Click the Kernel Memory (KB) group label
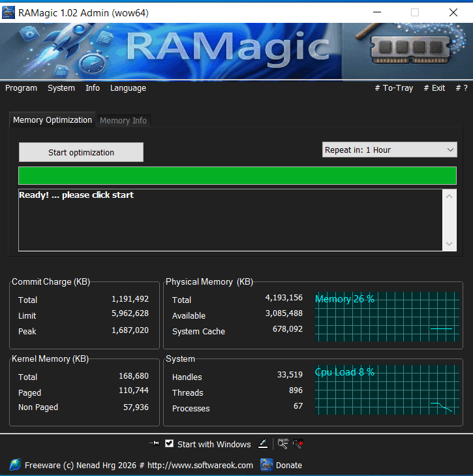473x476 pixels. [x=50, y=359]
